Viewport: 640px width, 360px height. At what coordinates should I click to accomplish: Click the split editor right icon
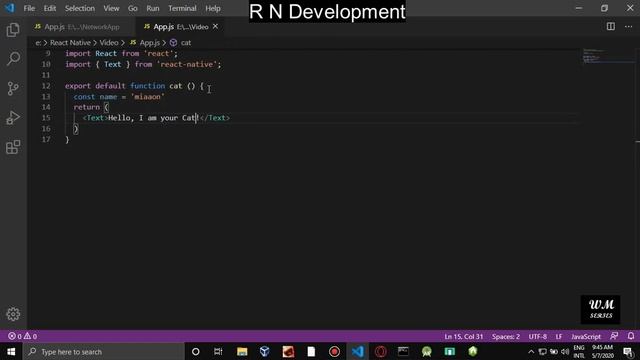tap(611, 27)
